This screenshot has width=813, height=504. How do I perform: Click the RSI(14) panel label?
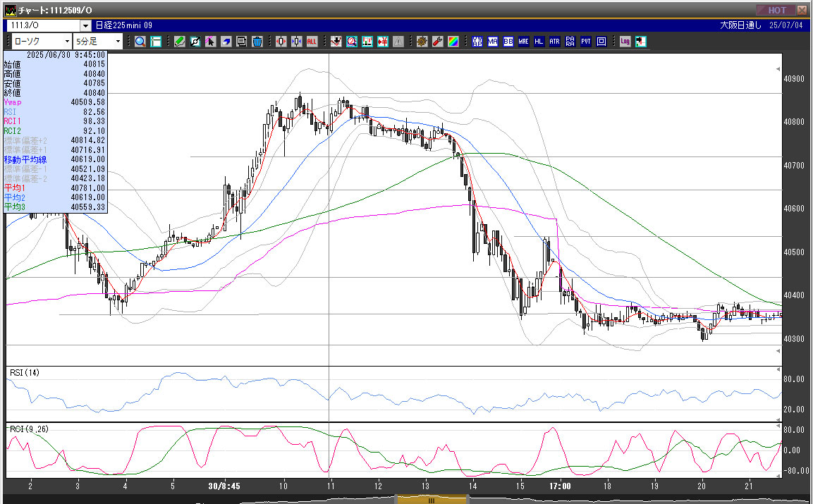(25, 373)
